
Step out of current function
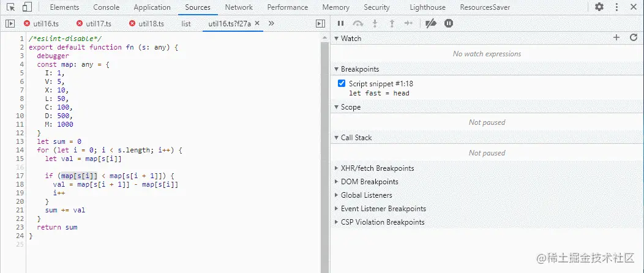click(x=392, y=23)
